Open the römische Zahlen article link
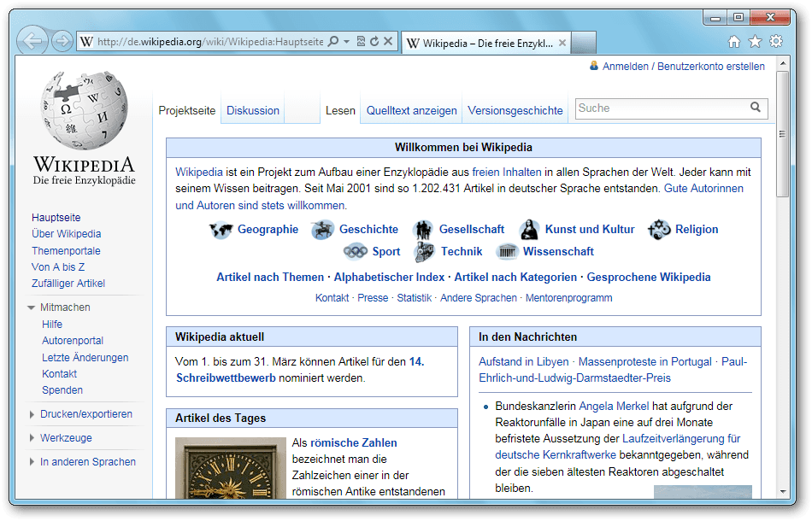The width and height of the screenshot is (812, 521). click(354, 443)
